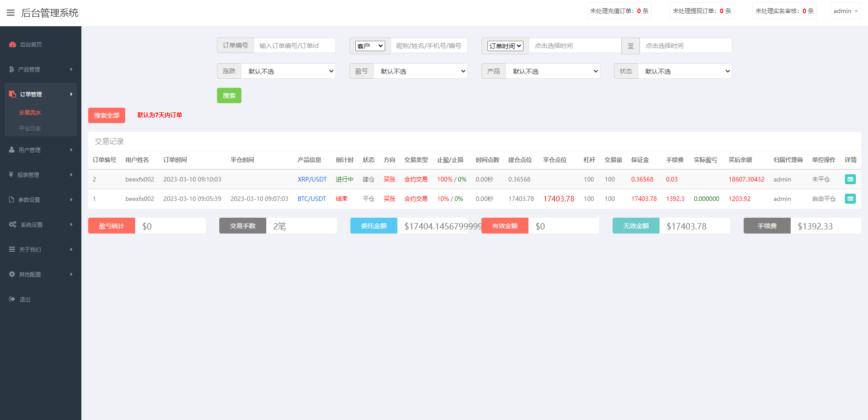Click the green 搜索 button
Image resolution: width=868 pixels, height=420 pixels.
(x=229, y=95)
